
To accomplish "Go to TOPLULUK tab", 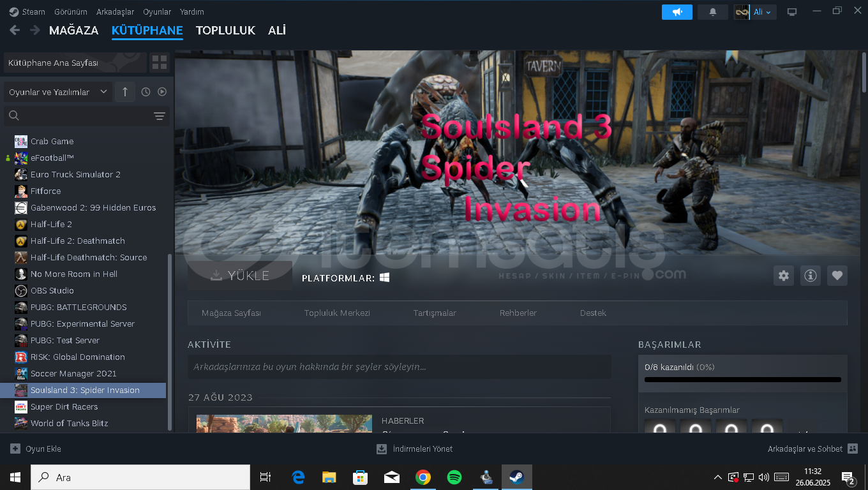I will (x=225, y=30).
